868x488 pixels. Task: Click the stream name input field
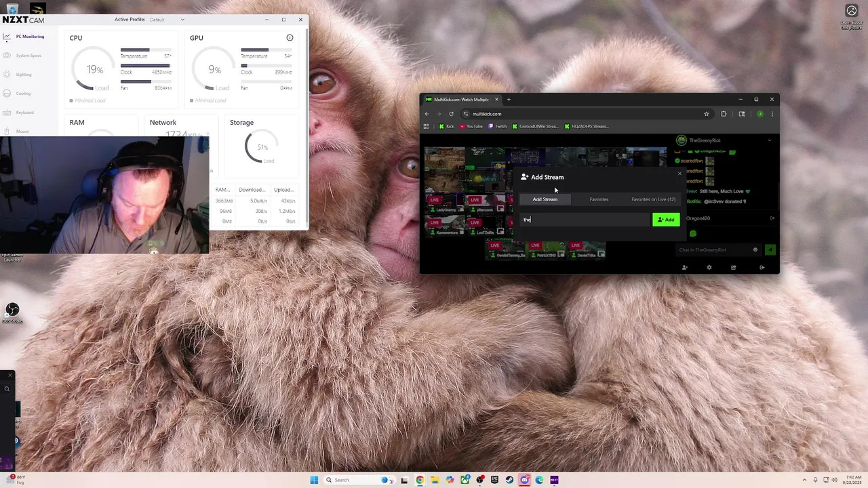(585, 220)
